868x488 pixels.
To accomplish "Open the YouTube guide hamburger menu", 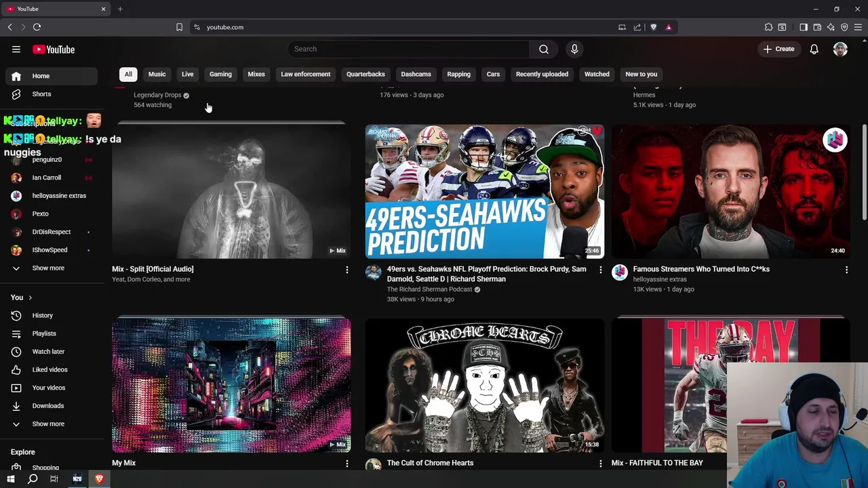I will [x=16, y=49].
